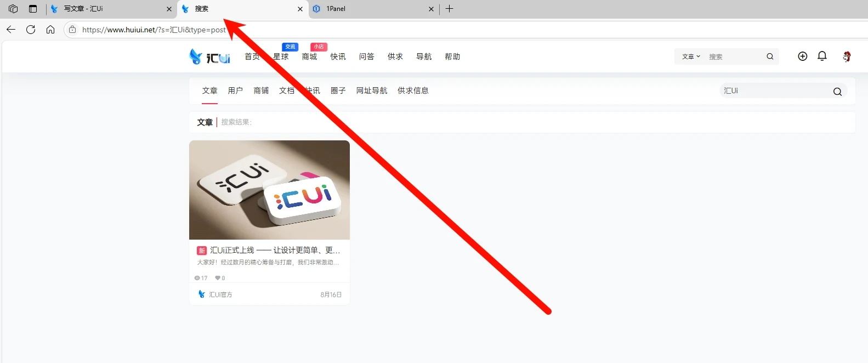The width and height of the screenshot is (868, 363).
Task: Click the circled plus publish icon
Action: click(x=802, y=56)
